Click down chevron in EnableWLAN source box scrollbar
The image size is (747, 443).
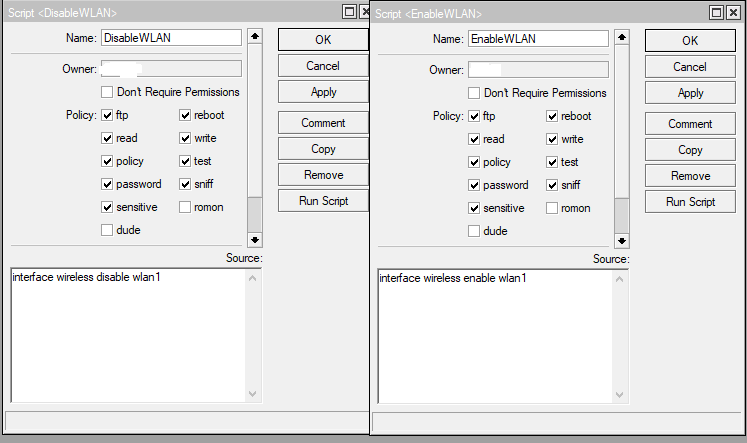click(619, 394)
